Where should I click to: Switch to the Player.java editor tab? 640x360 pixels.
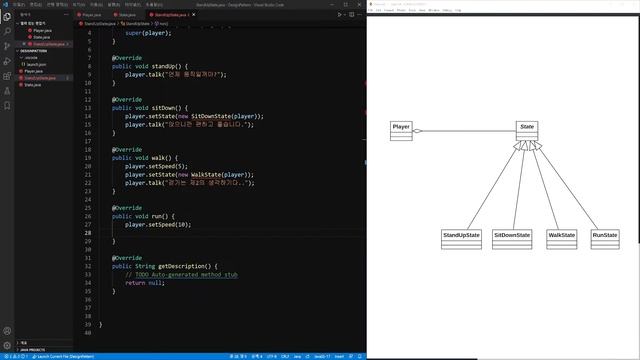[x=89, y=15]
